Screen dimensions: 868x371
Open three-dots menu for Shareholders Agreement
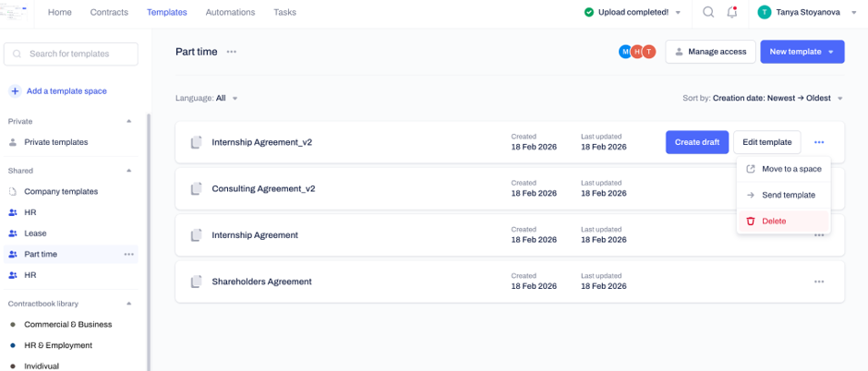pyautogui.click(x=819, y=281)
